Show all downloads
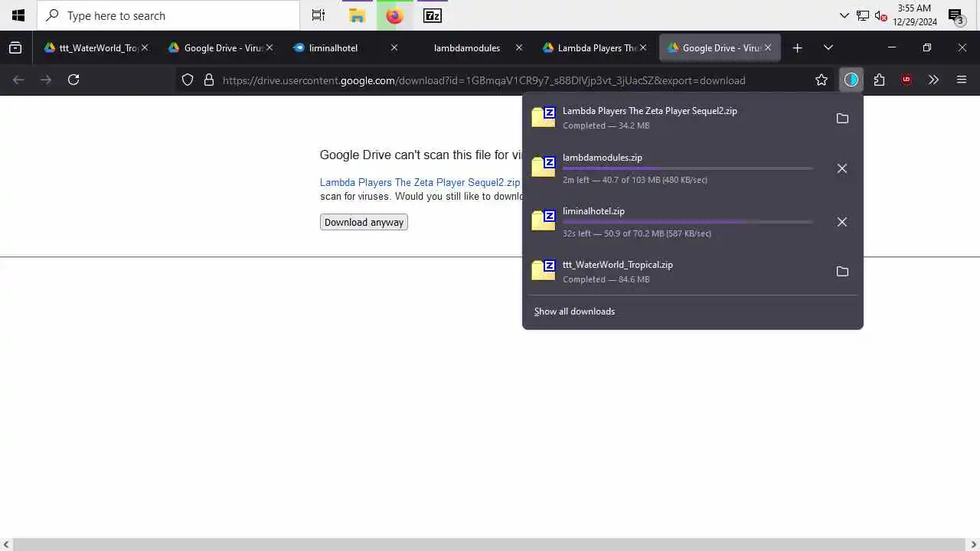This screenshot has height=551, width=980. pyautogui.click(x=574, y=311)
